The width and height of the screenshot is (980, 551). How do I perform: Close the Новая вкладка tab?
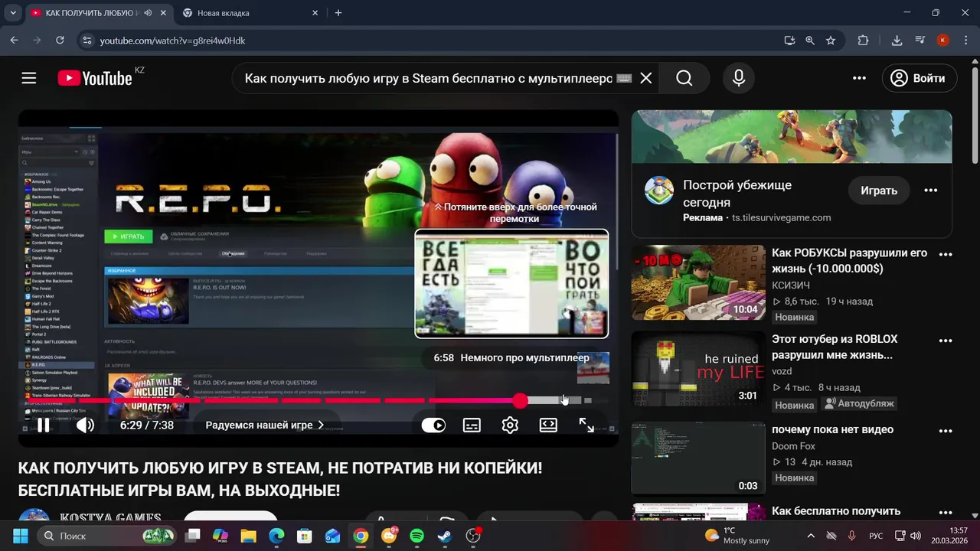pyautogui.click(x=315, y=13)
